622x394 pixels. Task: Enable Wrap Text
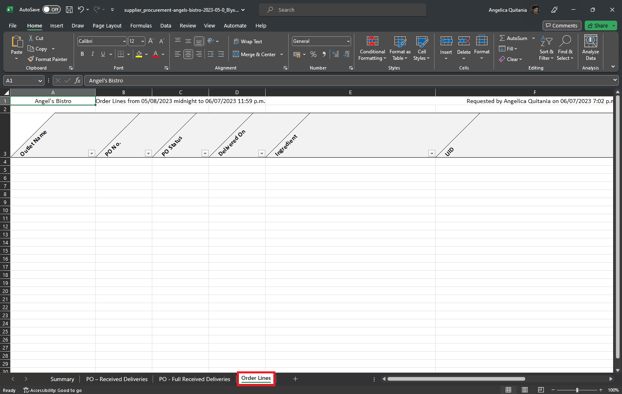[x=248, y=41]
